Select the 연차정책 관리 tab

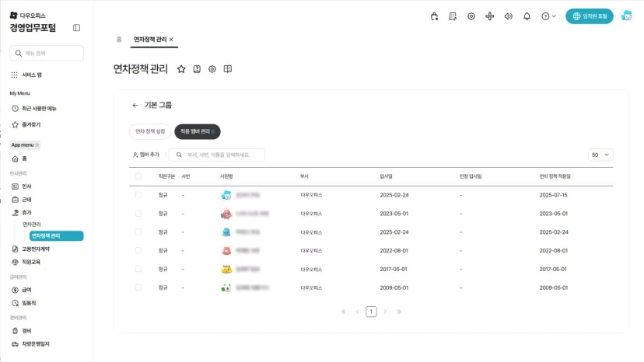click(150, 40)
